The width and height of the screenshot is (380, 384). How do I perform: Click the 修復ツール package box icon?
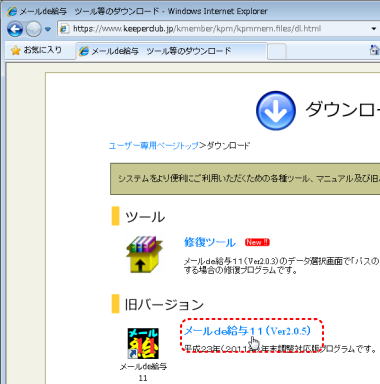[144, 254]
